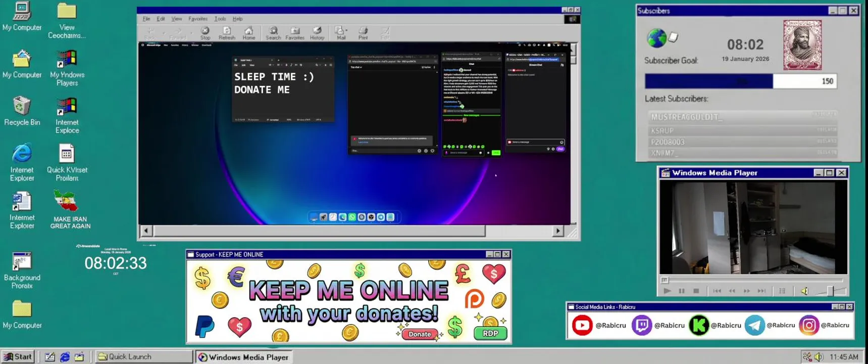Open the Instagram @Rabicru link

click(x=824, y=325)
